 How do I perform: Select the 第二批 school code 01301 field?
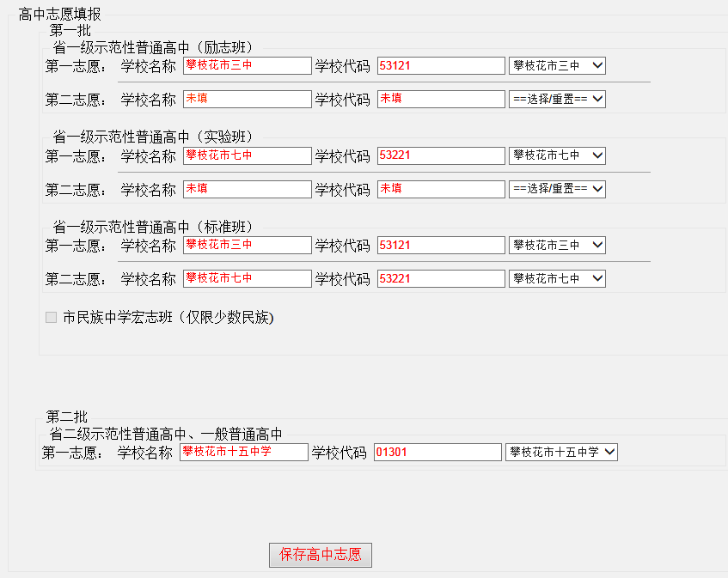click(437, 453)
